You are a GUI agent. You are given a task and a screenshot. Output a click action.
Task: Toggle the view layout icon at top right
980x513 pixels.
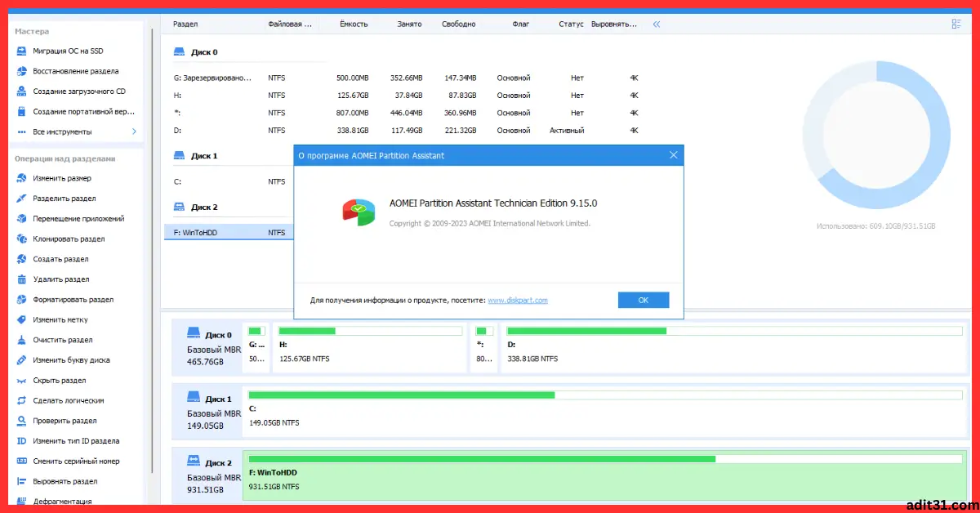pyautogui.click(x=956, y=25)
